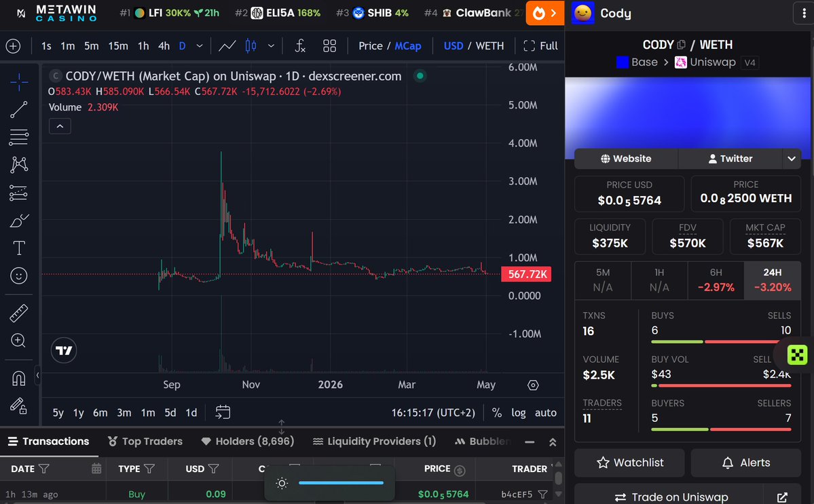The height and width of the screenshot is (504, 814).
Task: Open the chart layout grid icon
Action: coord(330,46)
